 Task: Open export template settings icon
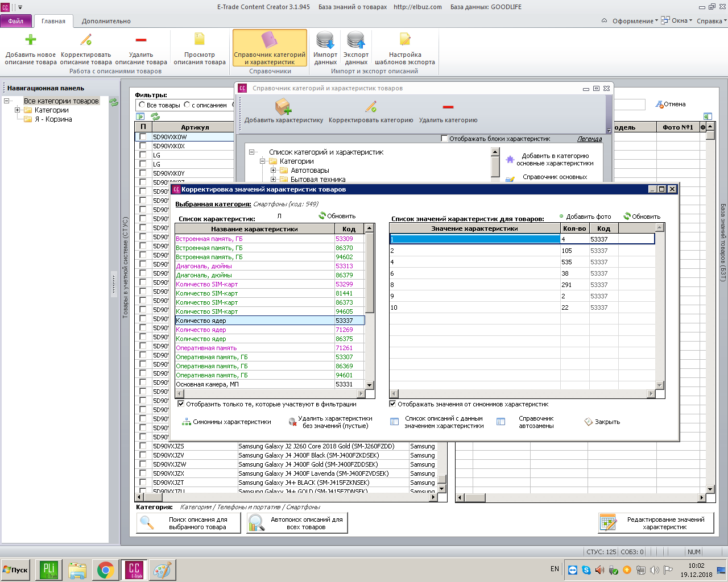point(405,39)
